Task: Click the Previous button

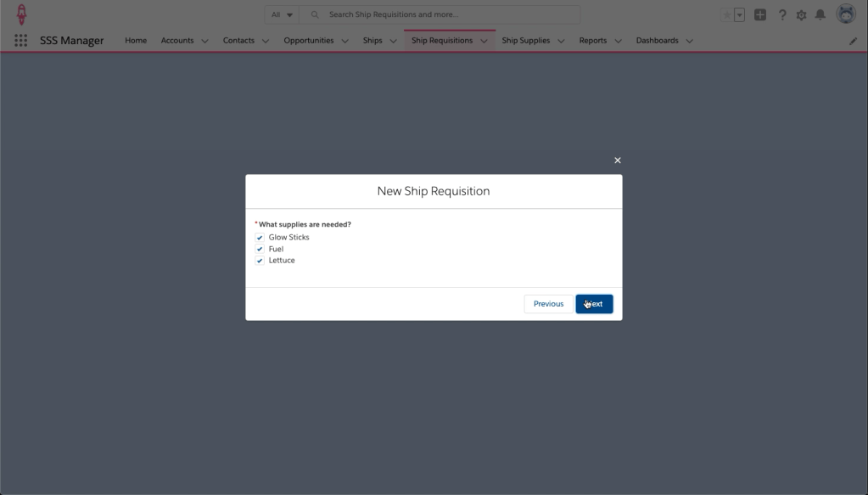Action: (x=548, y=304)
